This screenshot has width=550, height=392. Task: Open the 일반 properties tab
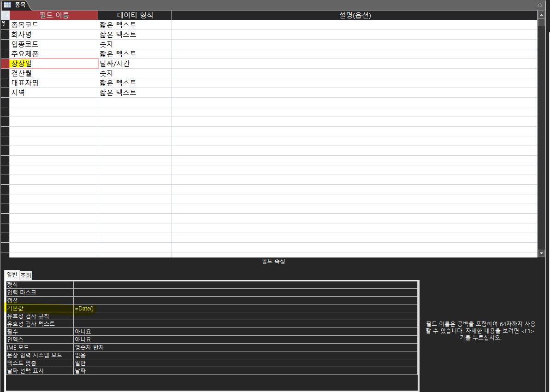12,275
